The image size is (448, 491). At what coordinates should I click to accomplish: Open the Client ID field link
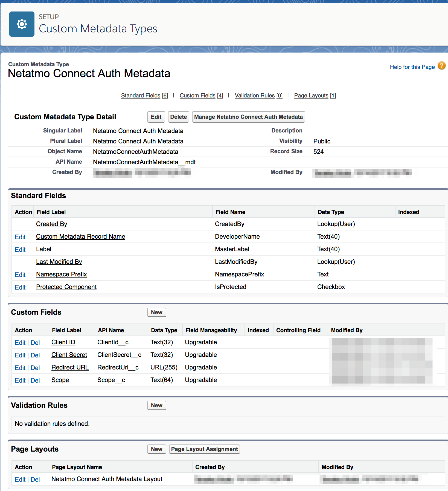63,342
